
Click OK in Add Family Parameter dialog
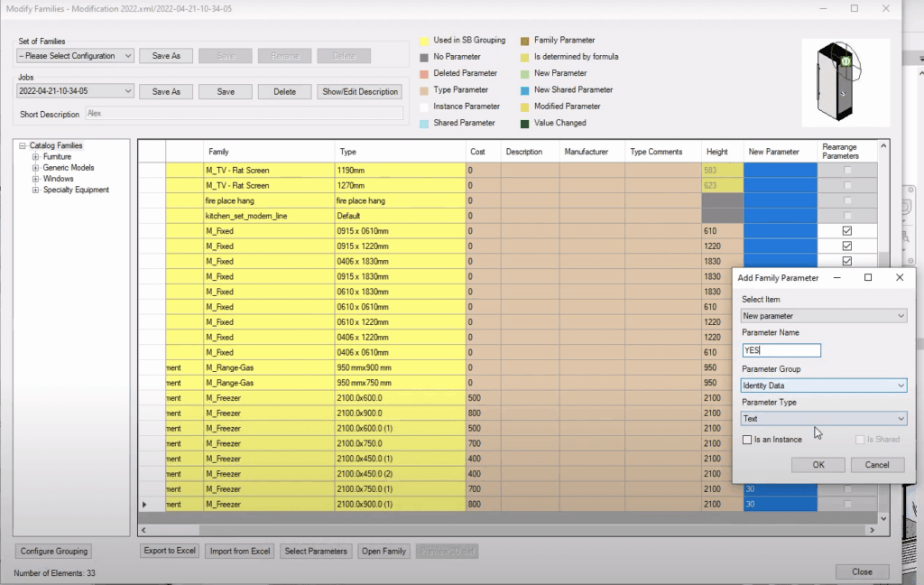click(818, 465)
